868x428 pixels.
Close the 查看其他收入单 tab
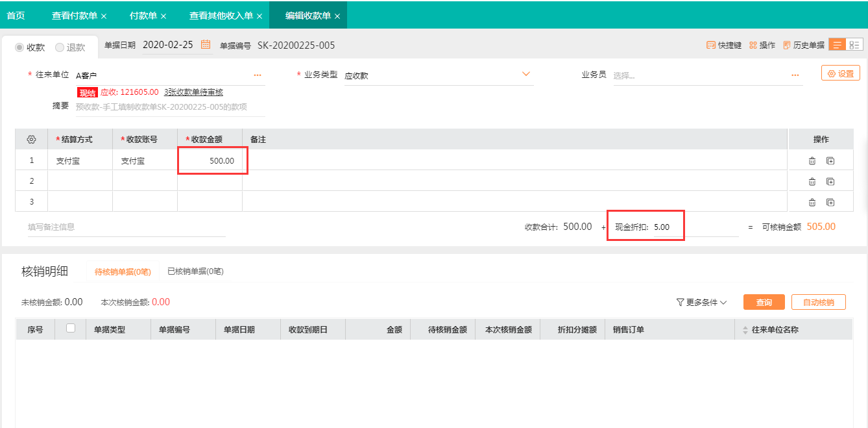click(259, 16)
